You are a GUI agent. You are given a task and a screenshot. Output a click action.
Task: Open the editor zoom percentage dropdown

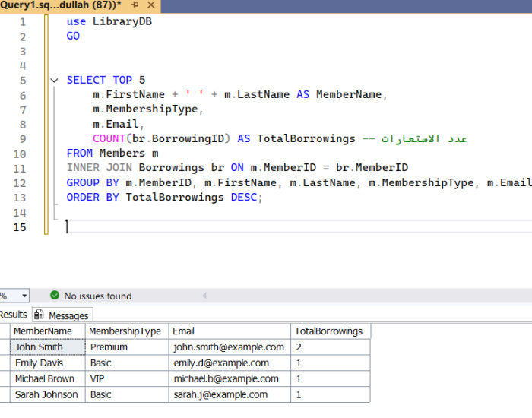point(24,296)
